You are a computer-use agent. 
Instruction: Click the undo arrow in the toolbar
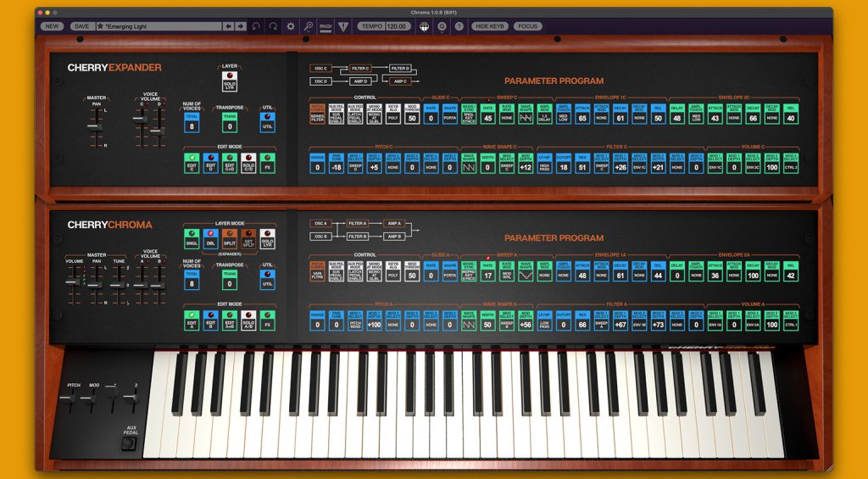click(256, 26)
